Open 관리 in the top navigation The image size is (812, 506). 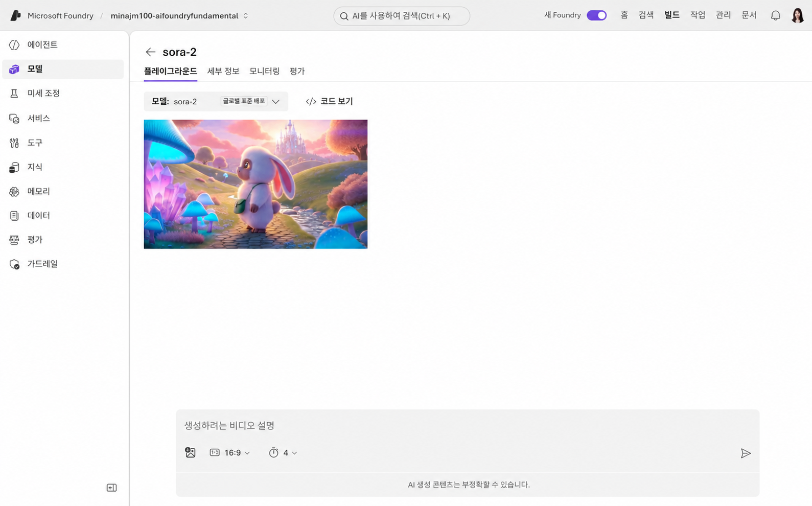click(723, 15)
